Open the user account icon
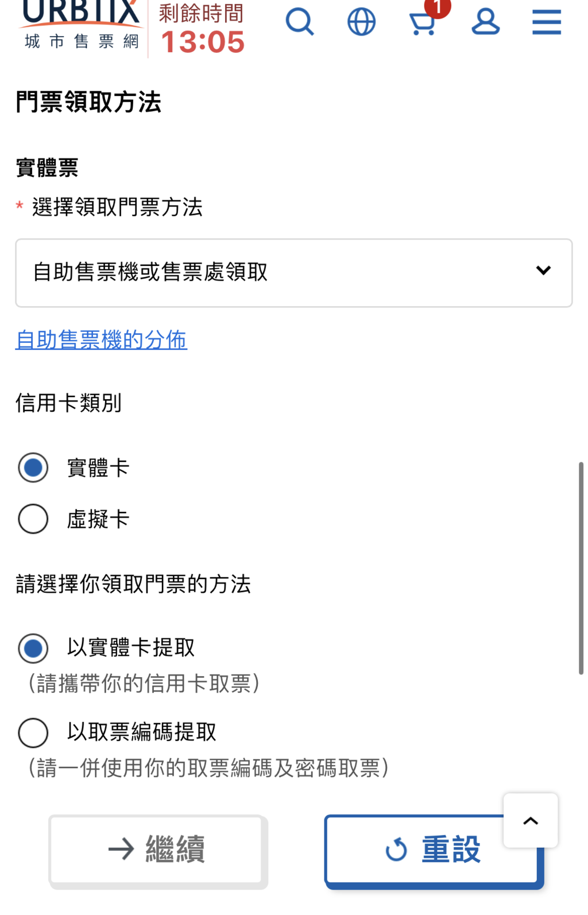The image size is (588, 915). [485, 22]
